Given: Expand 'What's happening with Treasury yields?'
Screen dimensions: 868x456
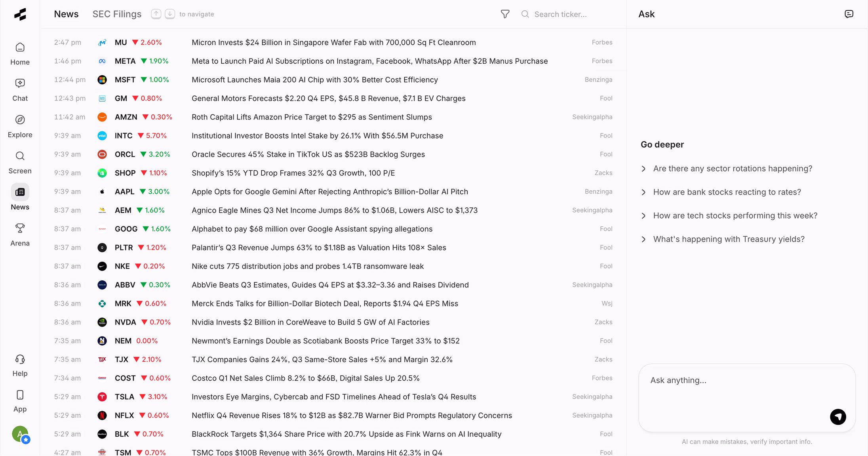Looking at the screenshot, I should [x=728, y=239].
